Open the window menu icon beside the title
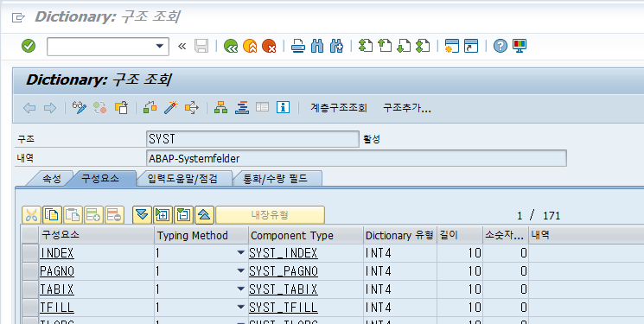 point(18,17)
